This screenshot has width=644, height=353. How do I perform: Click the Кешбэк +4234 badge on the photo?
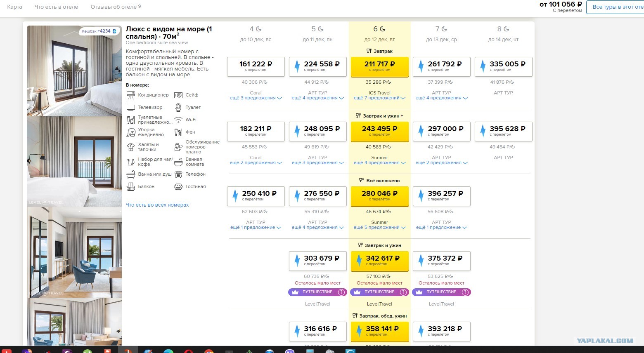[99, 31]
